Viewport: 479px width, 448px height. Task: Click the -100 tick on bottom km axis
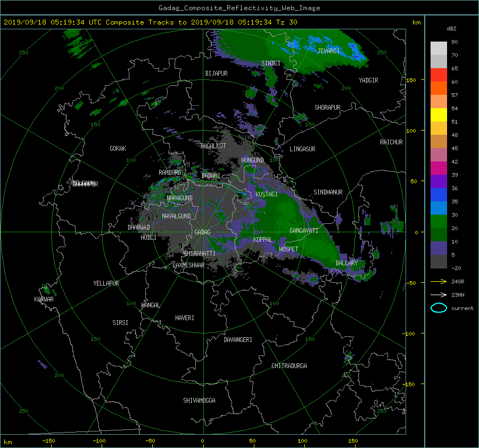pyautogui.click(x=100, y=441)
